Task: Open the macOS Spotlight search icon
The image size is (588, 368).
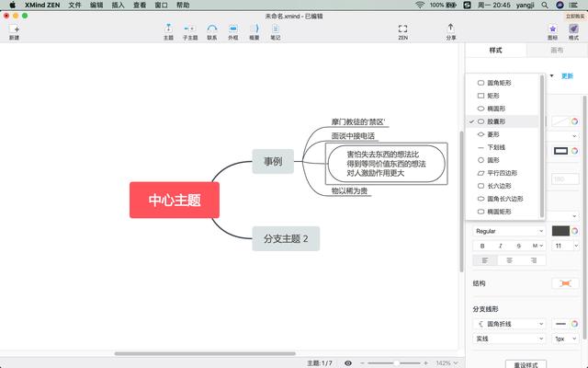Action: (x=545, y=5)
